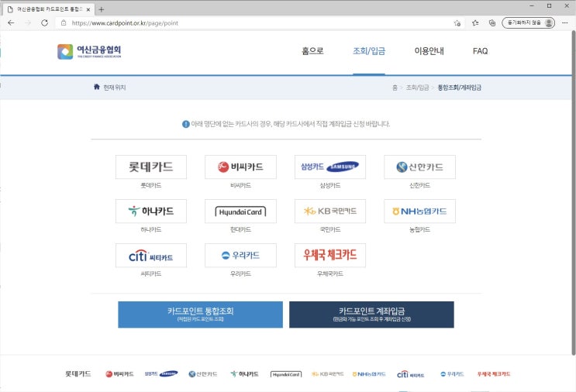
Task: Select the KB국민카드 logo tile
Action: pyautogui.click(x=330, y=211)
